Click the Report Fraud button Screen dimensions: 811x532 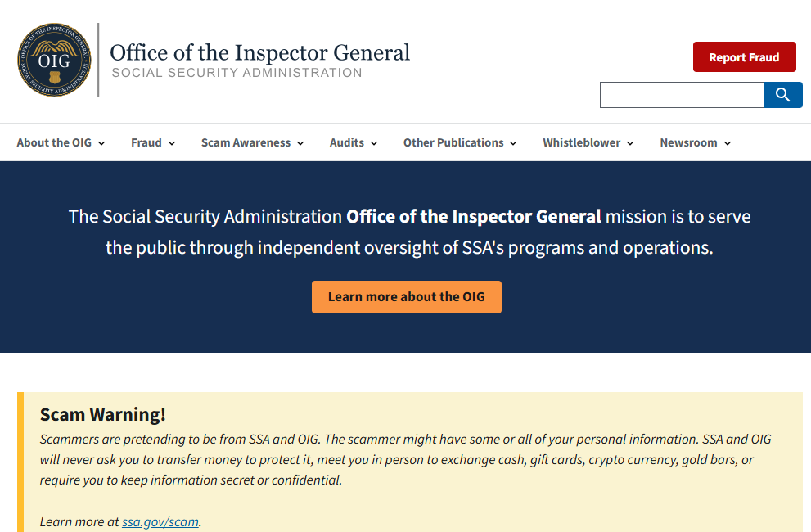744,56
